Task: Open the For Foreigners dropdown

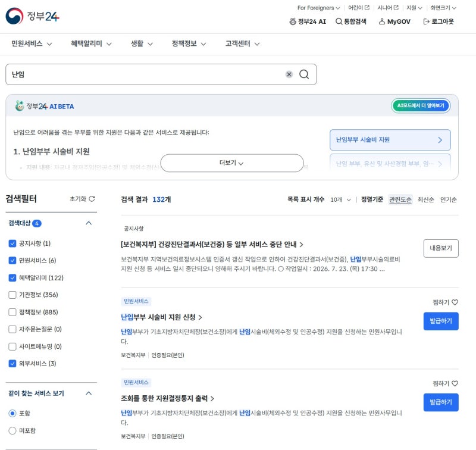Action: [318, 8]
